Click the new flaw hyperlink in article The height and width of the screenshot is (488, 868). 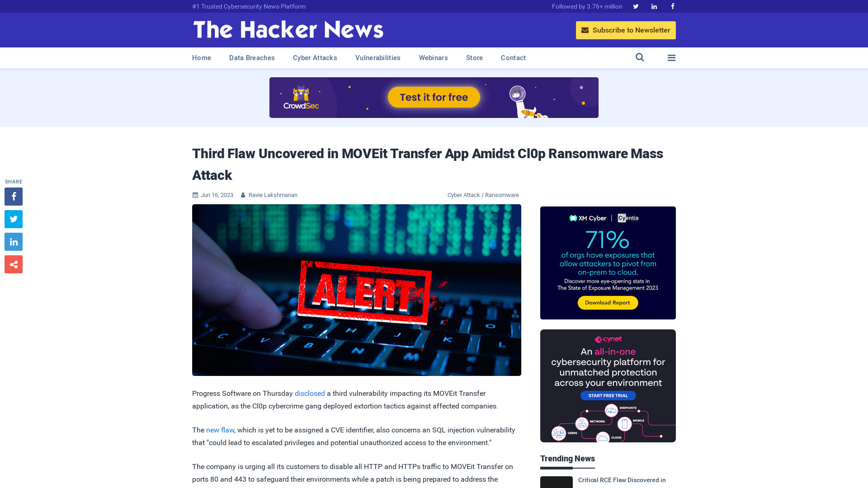(220, 430)
